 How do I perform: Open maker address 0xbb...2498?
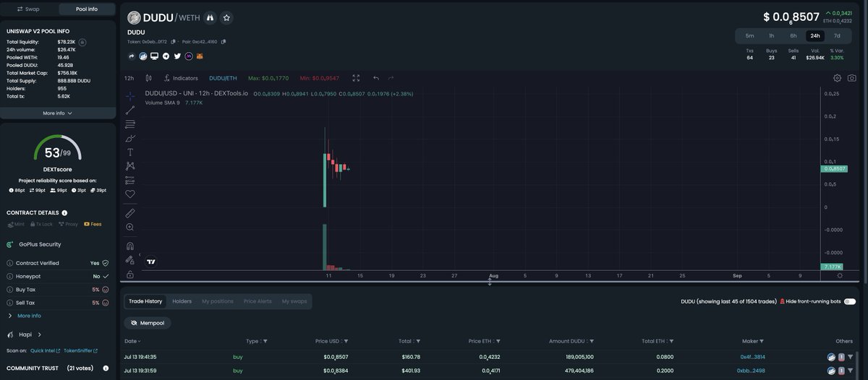[x=751, y=371]
